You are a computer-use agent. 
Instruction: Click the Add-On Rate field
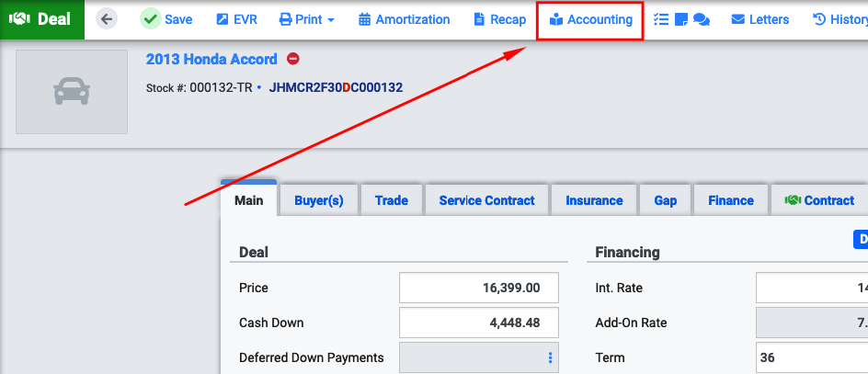tap(812, 323)
